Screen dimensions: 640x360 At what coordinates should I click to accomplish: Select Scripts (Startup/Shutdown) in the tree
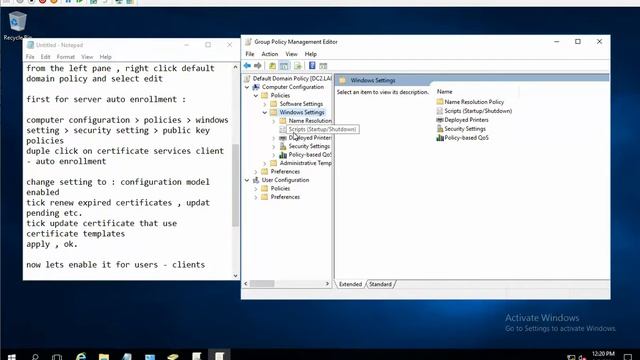coord(322,129)
